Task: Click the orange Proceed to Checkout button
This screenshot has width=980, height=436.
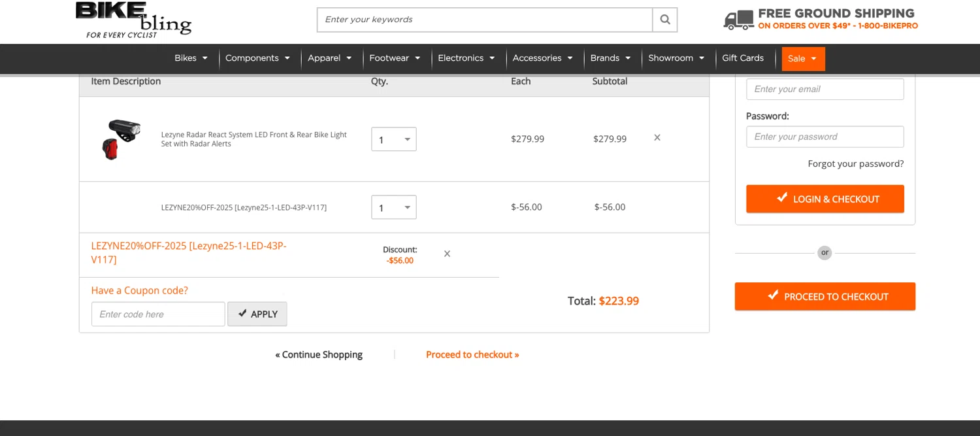Action: [825, 296]
